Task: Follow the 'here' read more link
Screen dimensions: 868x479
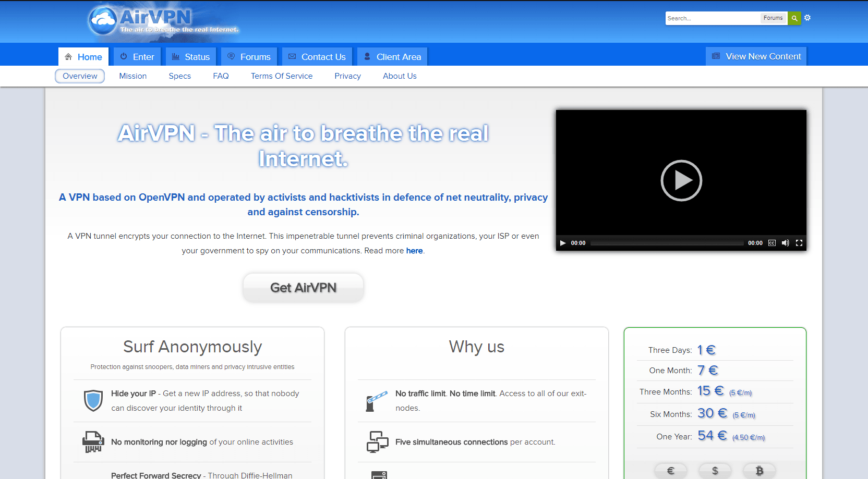Action: tap(414, 251)
